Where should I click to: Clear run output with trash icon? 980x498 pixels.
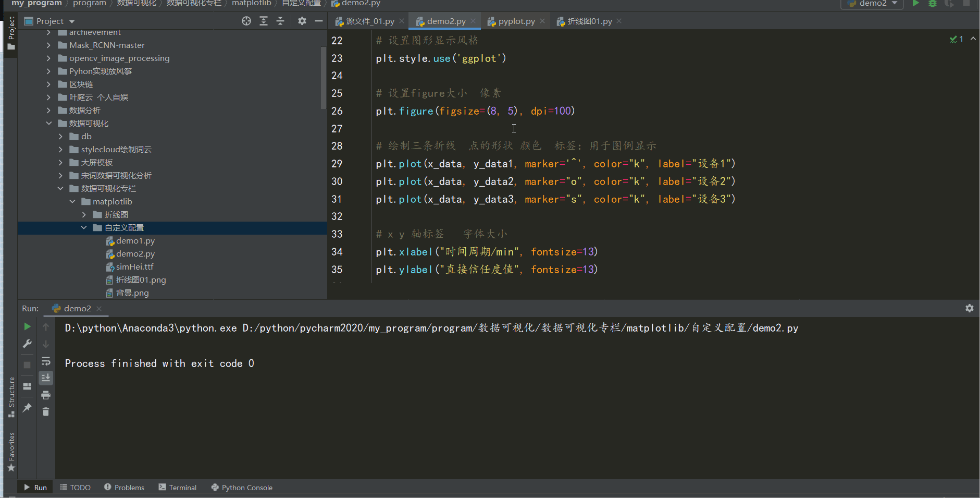46,412
